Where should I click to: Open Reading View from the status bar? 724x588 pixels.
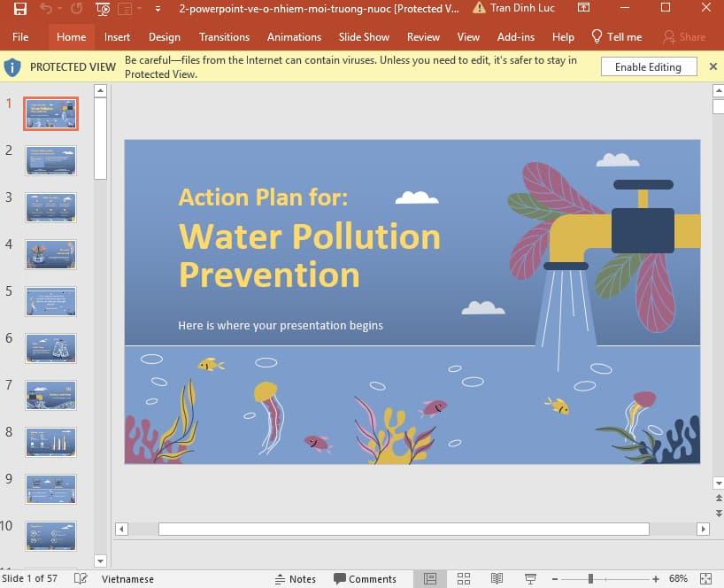pyautogui.click(x=497, y=578)
